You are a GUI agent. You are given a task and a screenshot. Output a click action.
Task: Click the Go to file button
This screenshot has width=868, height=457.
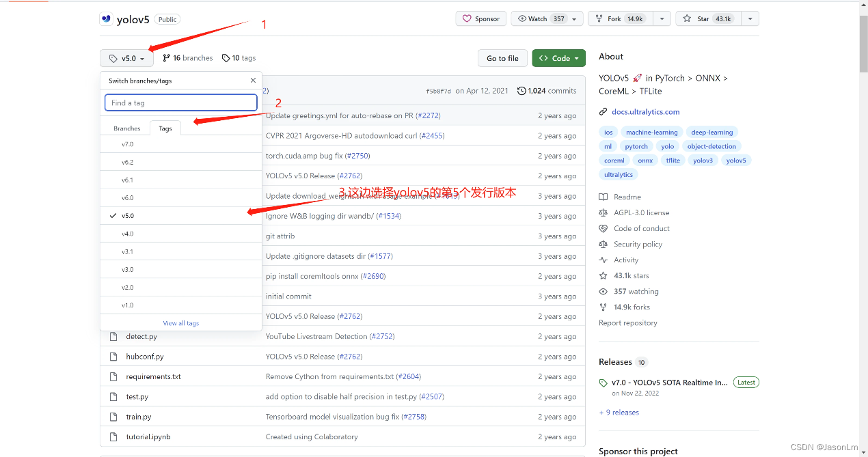502,58
